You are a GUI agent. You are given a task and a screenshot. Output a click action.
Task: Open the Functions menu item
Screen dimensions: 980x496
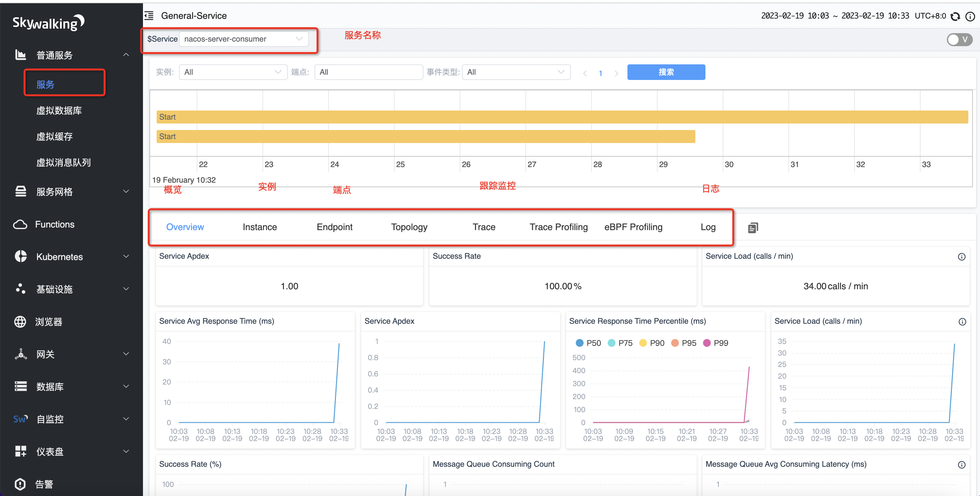pyautogui.click(x=55, y=224)
